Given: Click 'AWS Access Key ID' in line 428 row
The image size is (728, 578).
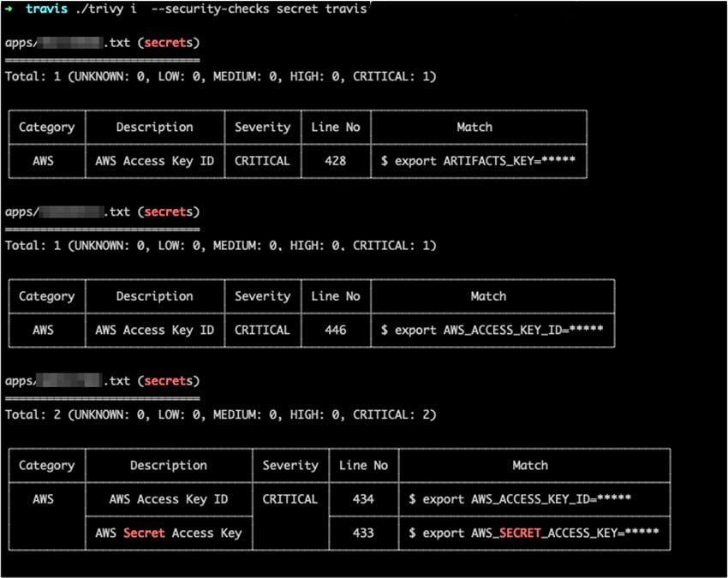Looking at the screenshot, I should point(155,161).
